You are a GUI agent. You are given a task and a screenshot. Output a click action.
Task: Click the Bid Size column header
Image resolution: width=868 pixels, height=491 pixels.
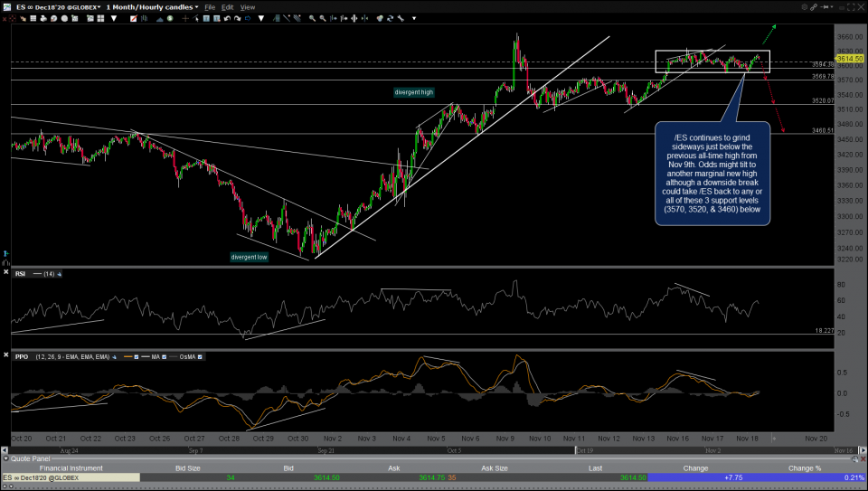click(188, 468)
